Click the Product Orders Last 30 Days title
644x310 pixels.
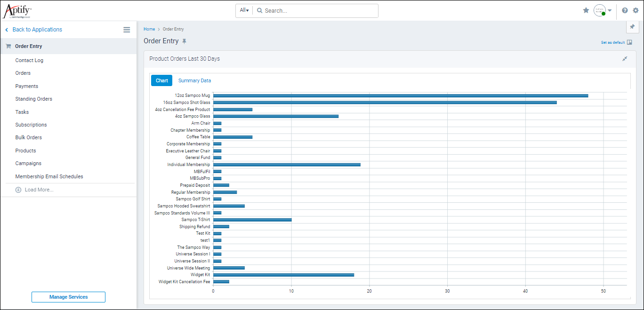pyautogui.click(x=185, y=59)
